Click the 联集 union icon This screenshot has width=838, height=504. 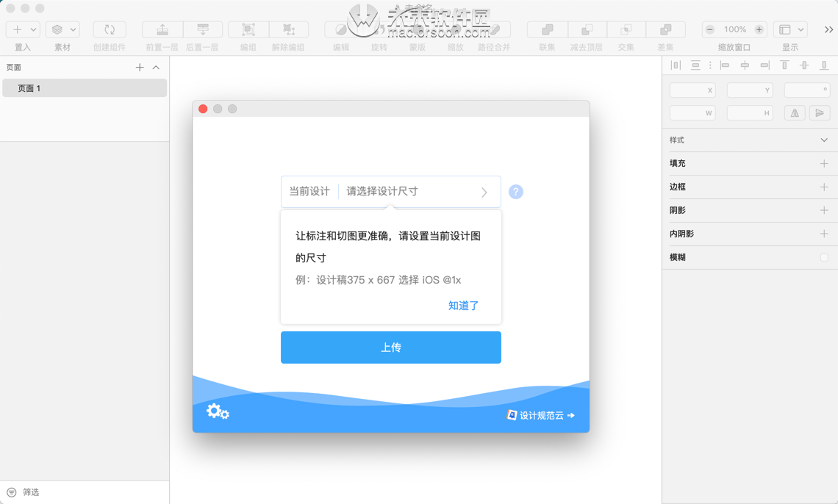tap(547, 30)
